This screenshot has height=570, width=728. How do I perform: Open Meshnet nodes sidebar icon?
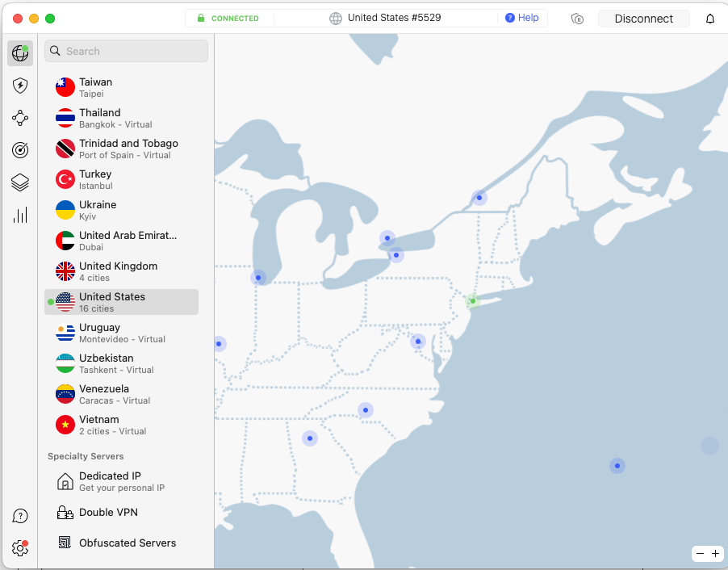click(x=20, y=118)
